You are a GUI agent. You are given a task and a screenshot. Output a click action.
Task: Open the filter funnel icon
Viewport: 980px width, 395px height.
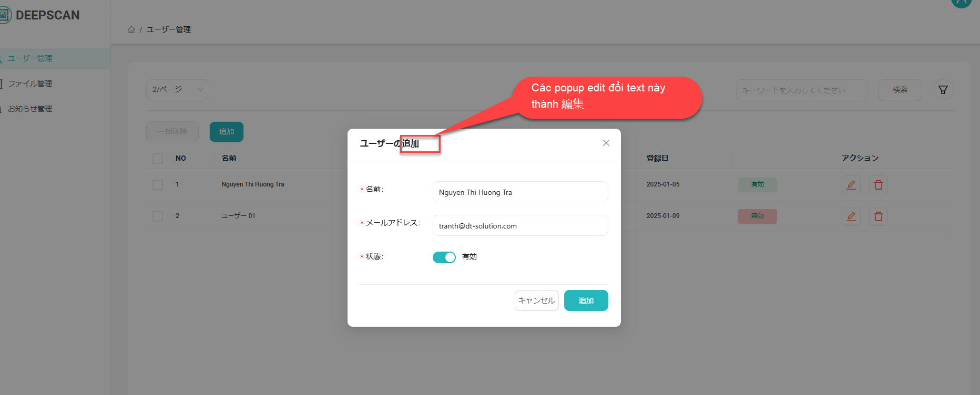[x=943, y=90]
